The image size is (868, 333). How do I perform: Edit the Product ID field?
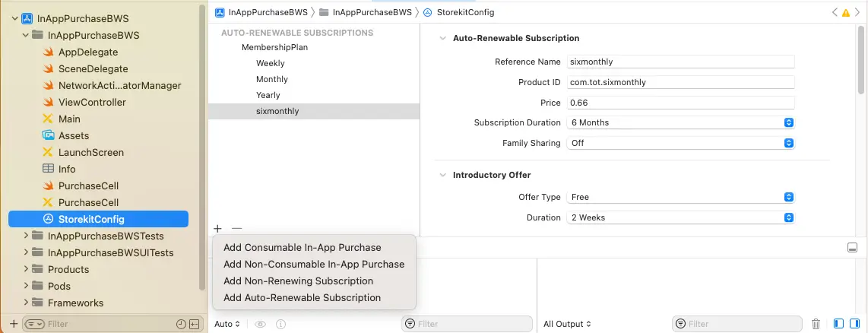(x=681, y=82)
